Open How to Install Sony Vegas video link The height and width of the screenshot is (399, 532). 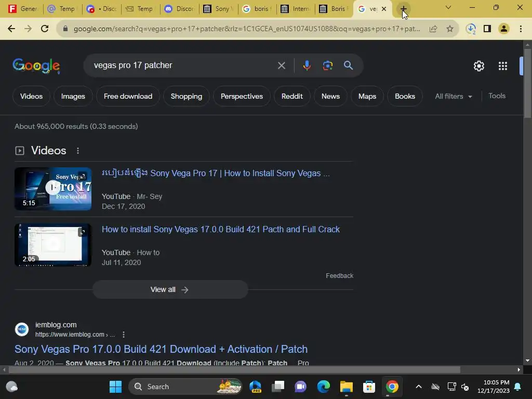[x=216, y=174]
